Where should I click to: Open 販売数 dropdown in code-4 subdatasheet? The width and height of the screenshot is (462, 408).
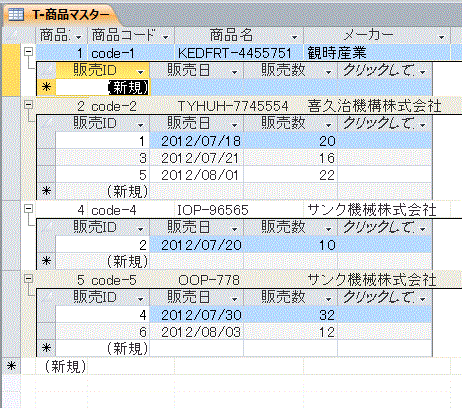click(x=328, y=229)
